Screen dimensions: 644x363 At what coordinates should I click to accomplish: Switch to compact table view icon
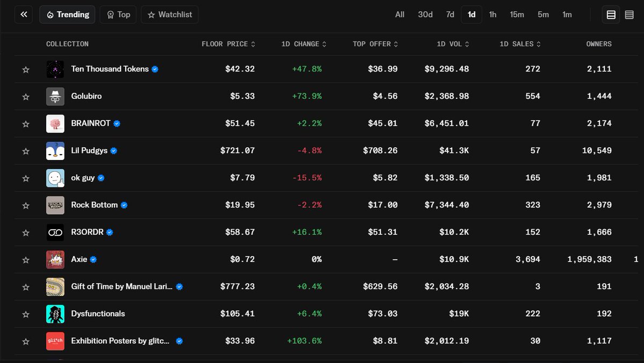tap(629, 15)
